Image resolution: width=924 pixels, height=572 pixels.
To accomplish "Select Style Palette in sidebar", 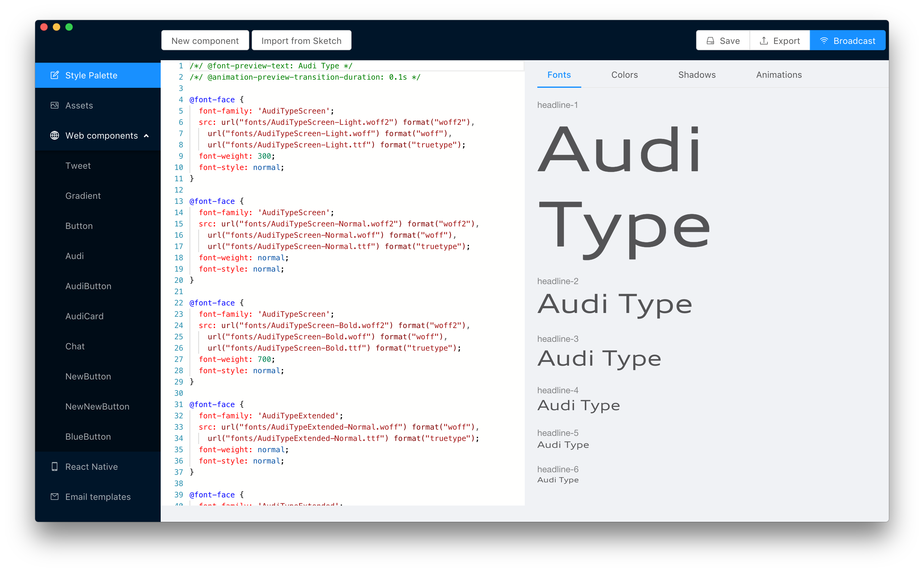I will (98, 75).
